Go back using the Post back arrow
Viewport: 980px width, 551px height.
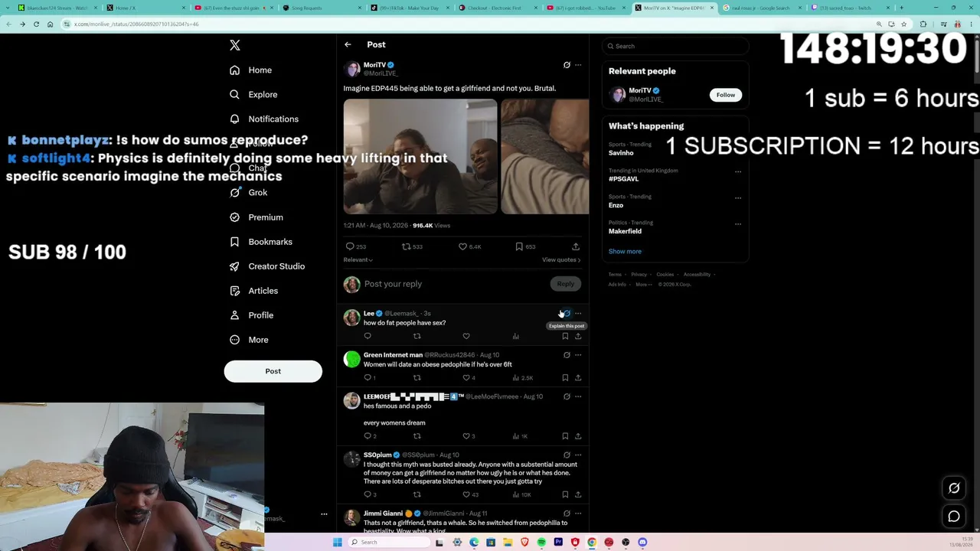tap(348, 44)
